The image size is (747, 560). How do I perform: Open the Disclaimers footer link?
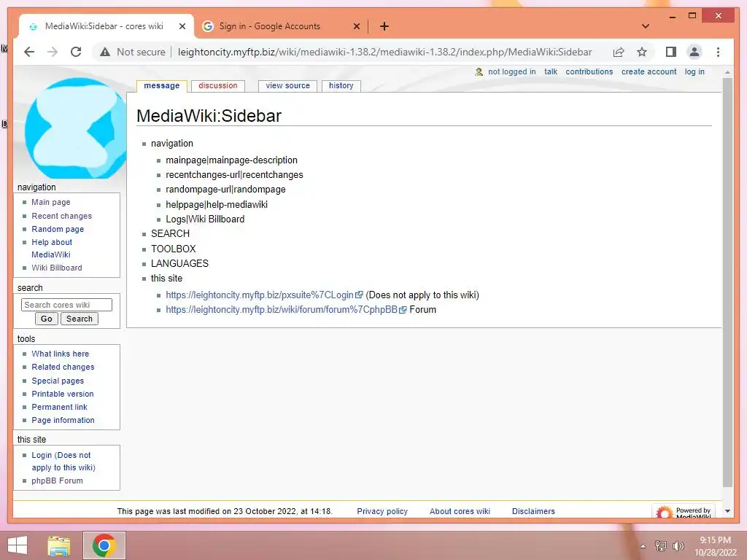pyautogui.click(x=533, y=511)
